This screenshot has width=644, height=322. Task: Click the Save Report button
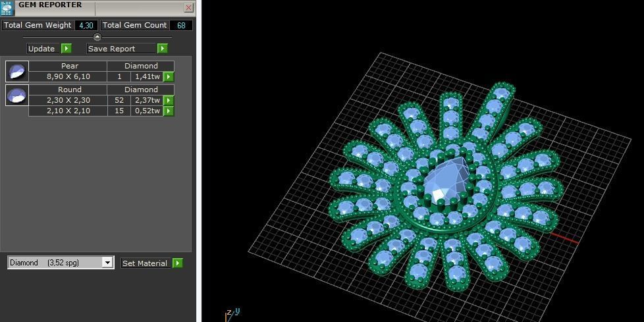point(122,49)
